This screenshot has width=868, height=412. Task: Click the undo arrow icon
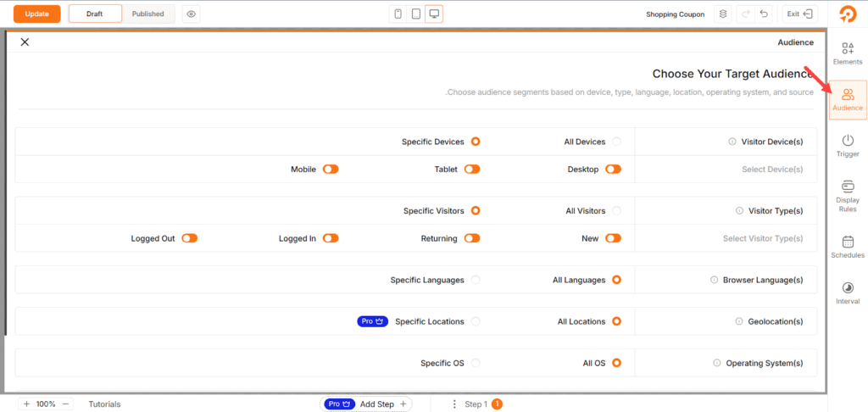point(765,14)
